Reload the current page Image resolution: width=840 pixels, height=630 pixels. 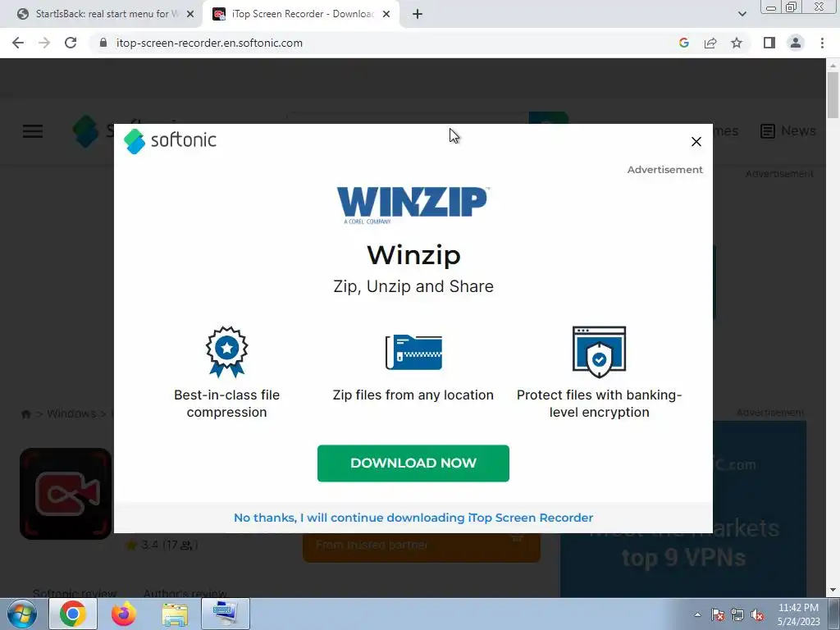point(71,43)
